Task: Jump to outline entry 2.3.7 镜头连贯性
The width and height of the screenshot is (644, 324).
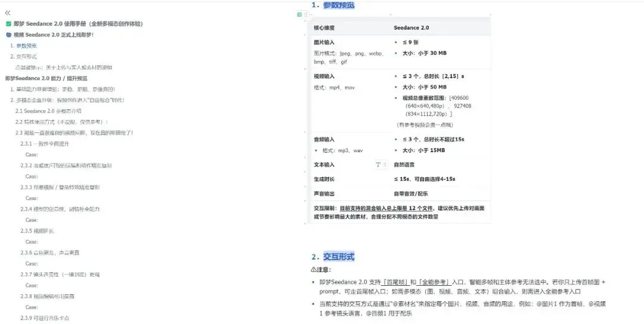Action: coord(60,274)
